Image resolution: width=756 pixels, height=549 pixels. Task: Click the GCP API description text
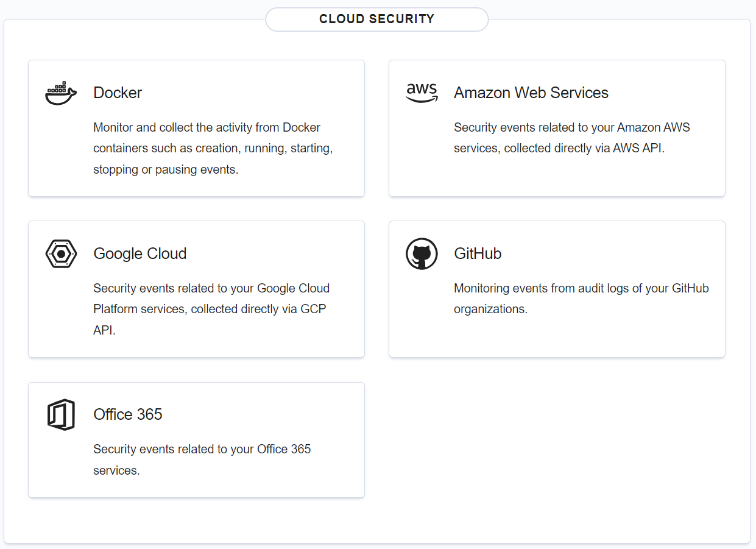coord(211,309)
